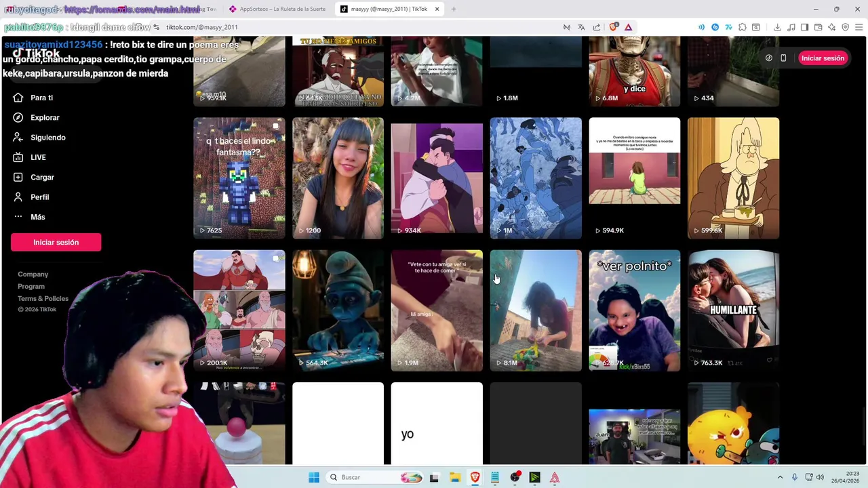
Task: Select the masyyy TikTok browser tab
Action: (388, 9)
